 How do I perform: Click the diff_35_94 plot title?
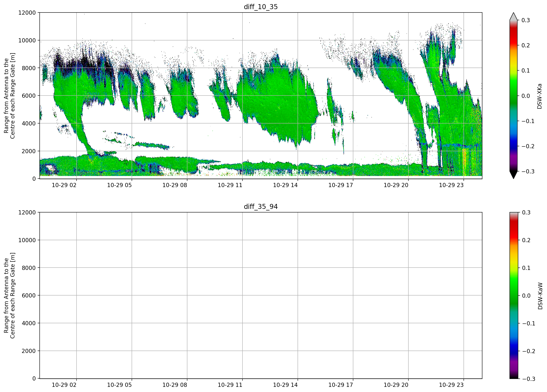pos(261,207)
